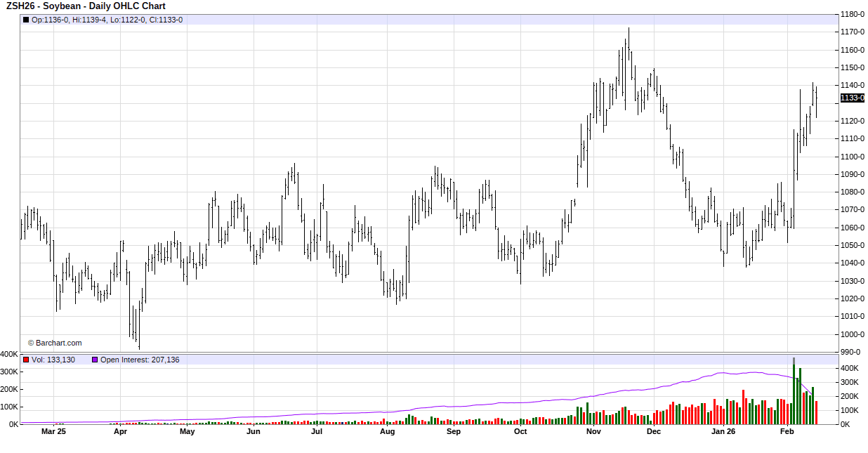
Task: Click the black square OHLC legend marker
Action: 26,20
